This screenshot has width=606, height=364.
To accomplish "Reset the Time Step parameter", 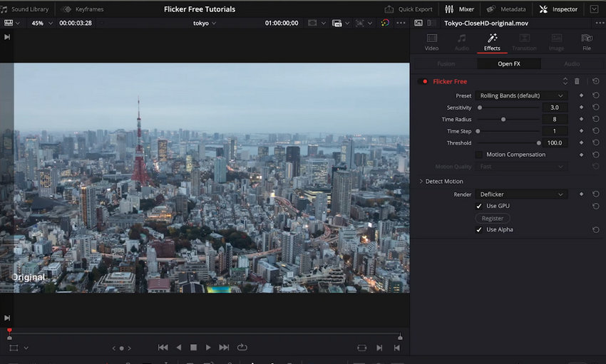I will pos(595,131).
